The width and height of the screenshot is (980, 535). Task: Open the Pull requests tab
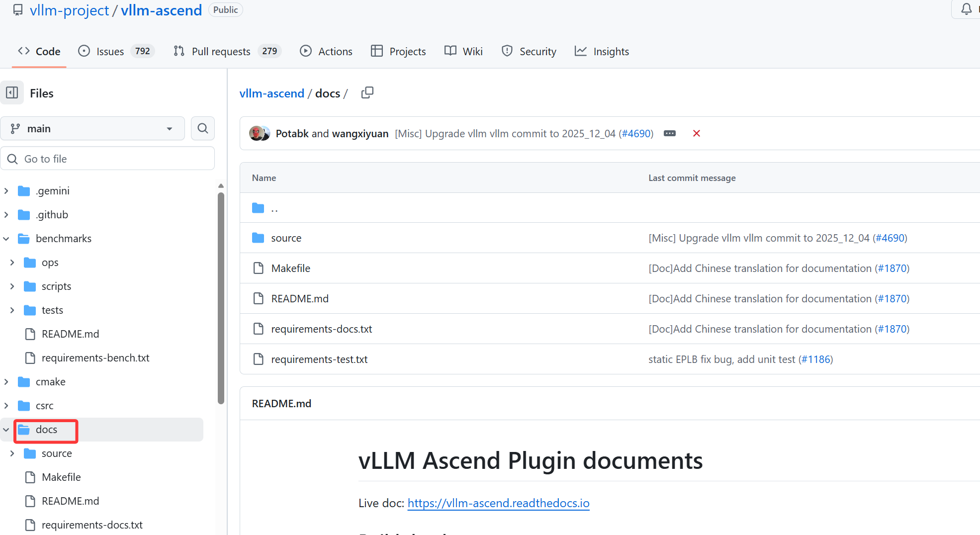coord(227,51)
